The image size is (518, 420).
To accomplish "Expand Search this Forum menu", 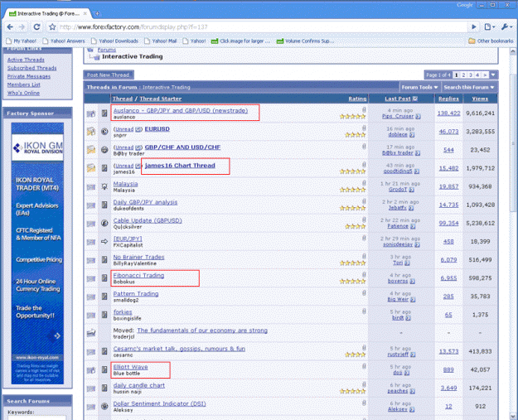I will (469, 87).
